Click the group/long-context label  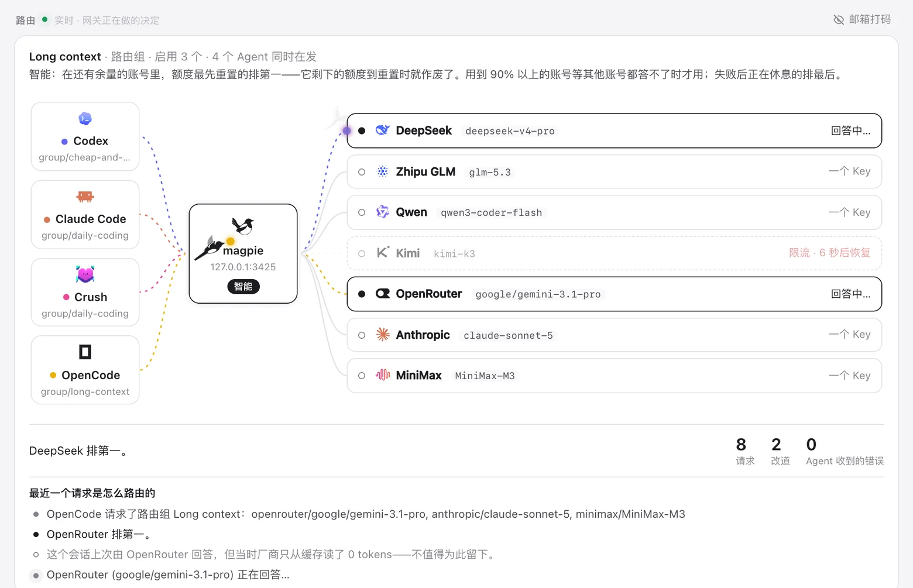pos(85,392)
